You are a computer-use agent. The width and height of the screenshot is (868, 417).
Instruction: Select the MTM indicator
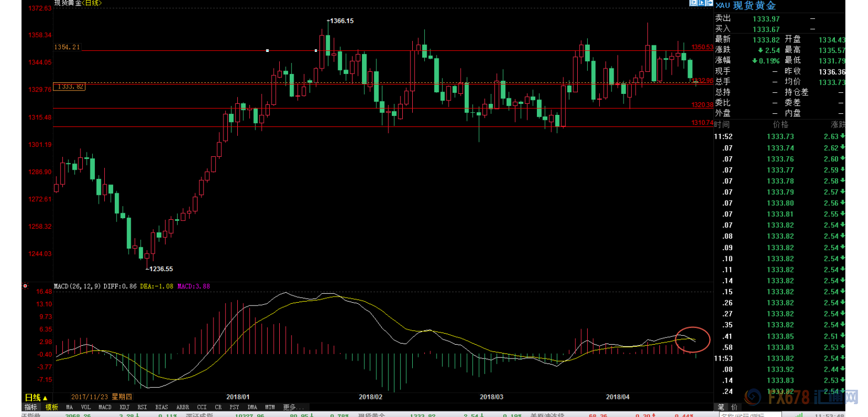(x=269, y=407)
